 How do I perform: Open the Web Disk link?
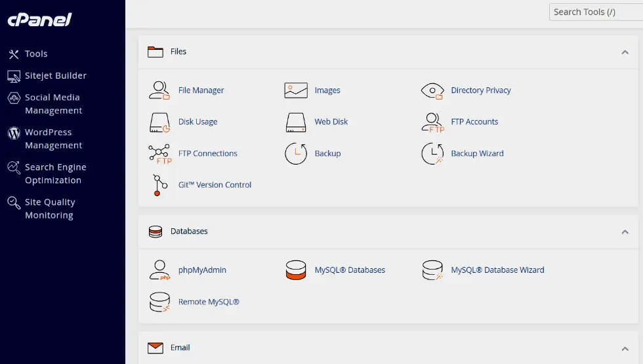coord(331,122)
